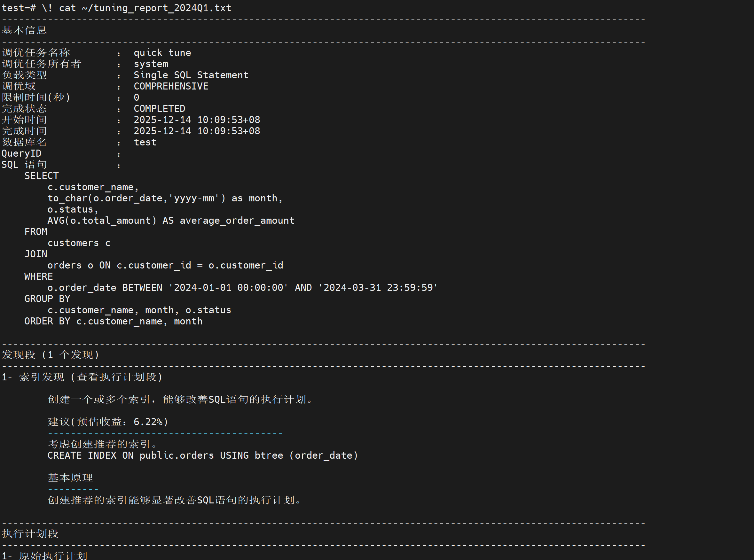Click the COMPLETED status value

pyautogui.click(x=159, y=108)
